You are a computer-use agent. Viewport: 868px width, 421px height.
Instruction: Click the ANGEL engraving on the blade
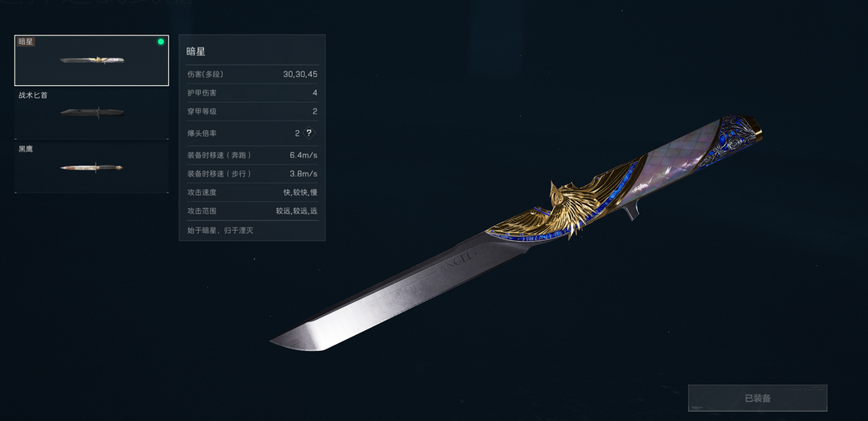[457, 262]
